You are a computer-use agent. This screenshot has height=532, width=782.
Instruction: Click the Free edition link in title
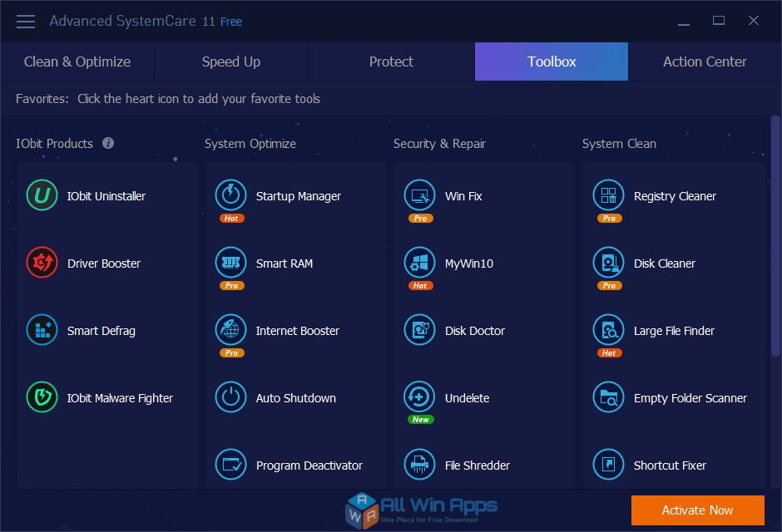(231, 22)
